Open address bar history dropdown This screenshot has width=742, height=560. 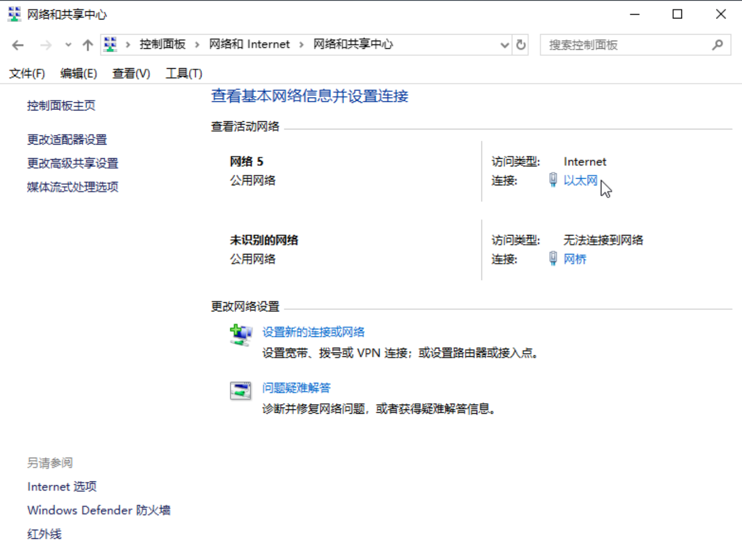click(505, 45)
